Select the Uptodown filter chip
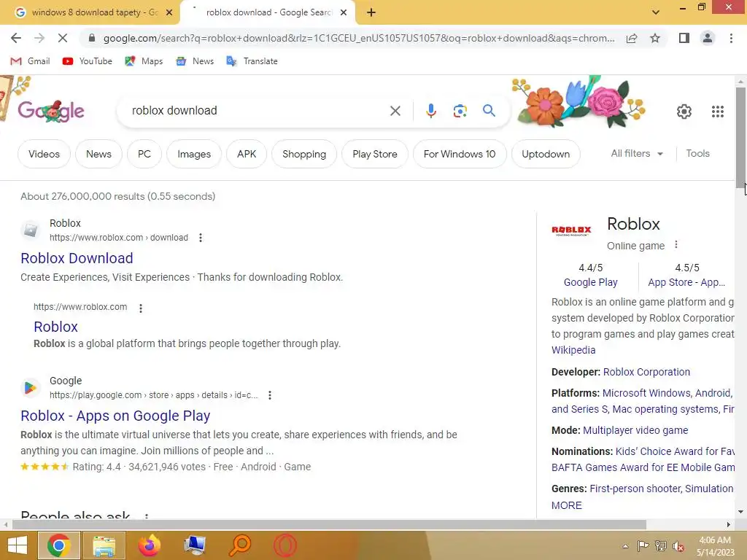This screenshot has width=747, height=560. pyautogui.click(x=546, y=154)
